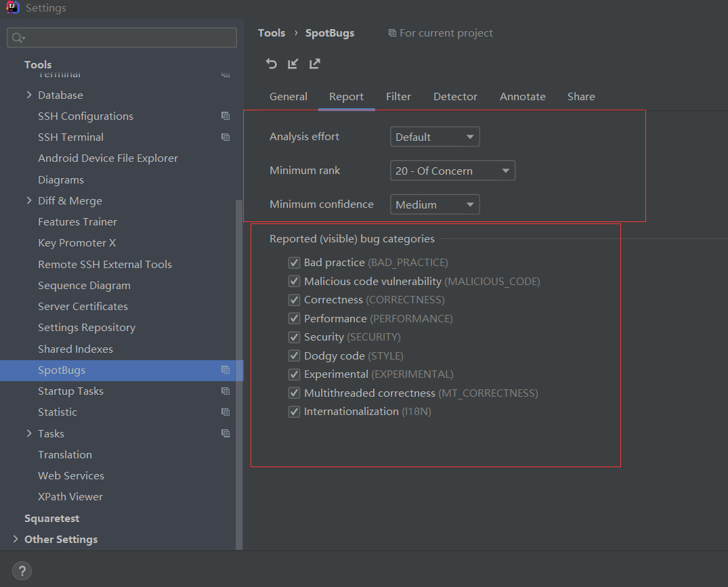
Task: Click project-level icon next to Tasks
Action: (226, 433)
